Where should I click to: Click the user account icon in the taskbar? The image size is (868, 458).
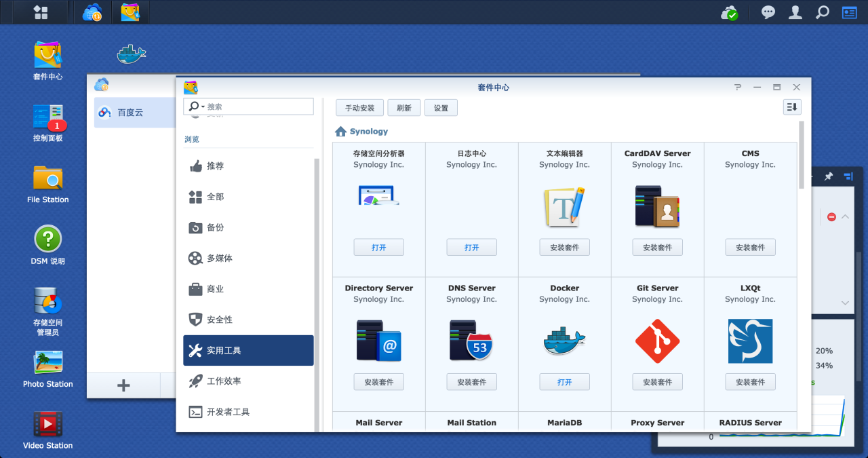pos(795,12)
